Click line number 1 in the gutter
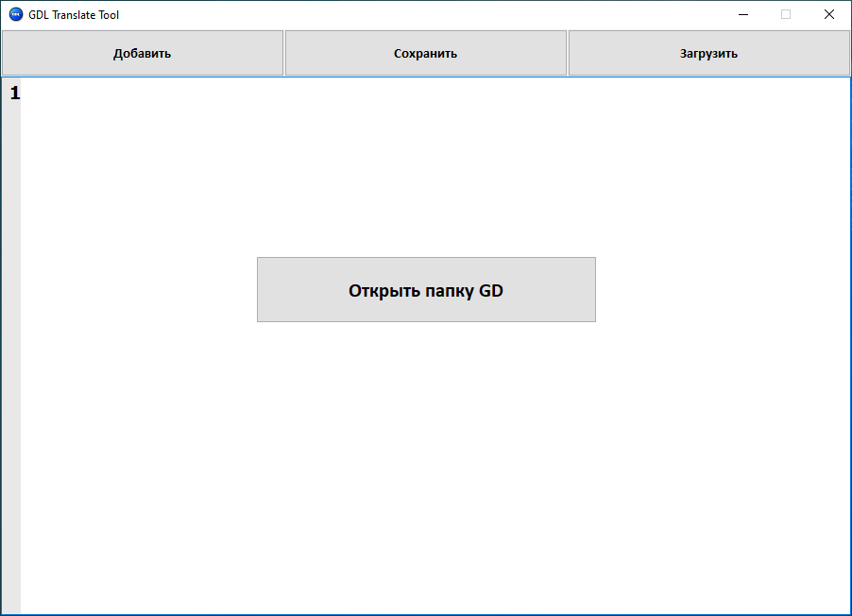The image size is (852, 616). coord(14,93)
